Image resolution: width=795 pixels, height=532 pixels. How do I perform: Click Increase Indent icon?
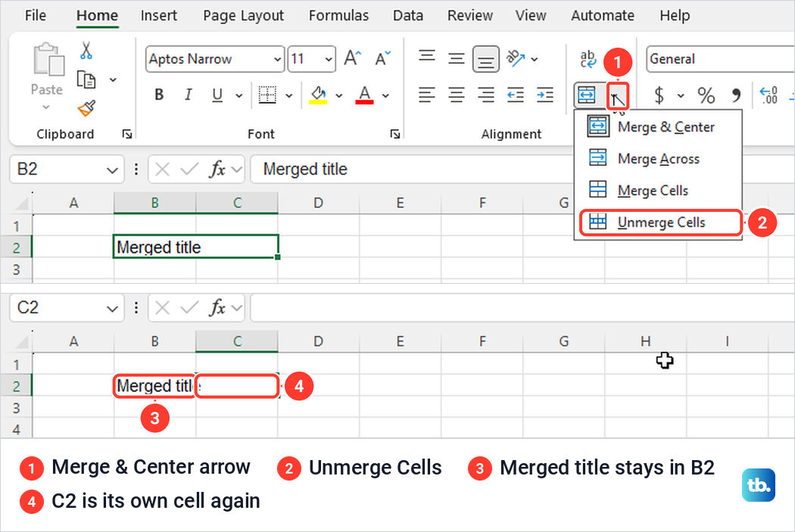545,95
